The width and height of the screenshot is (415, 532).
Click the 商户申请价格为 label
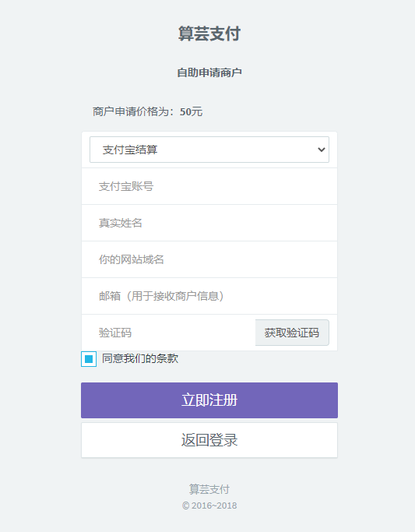click(135, 111)
